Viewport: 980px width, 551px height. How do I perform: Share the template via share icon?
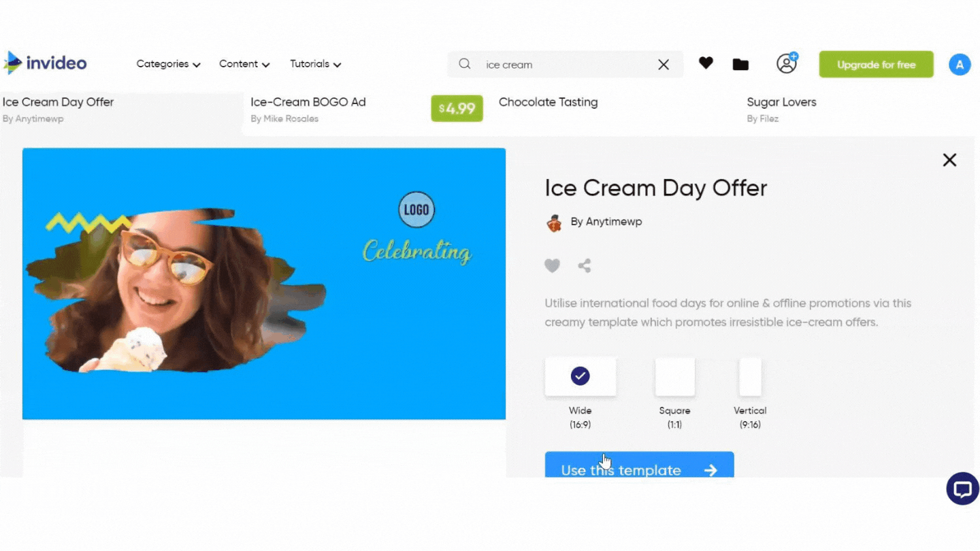point(585,266)
